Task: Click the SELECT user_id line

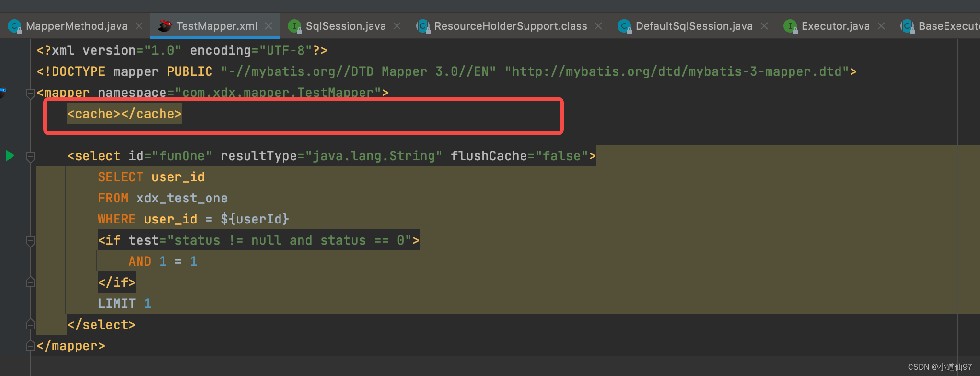Action: pyautogui.click(x=152, y=177)
